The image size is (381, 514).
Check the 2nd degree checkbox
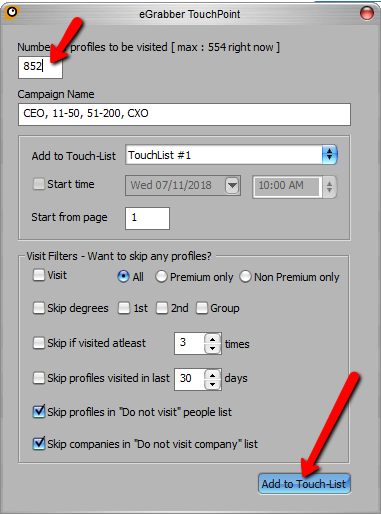pyautogui.click(x=162, y=308)
